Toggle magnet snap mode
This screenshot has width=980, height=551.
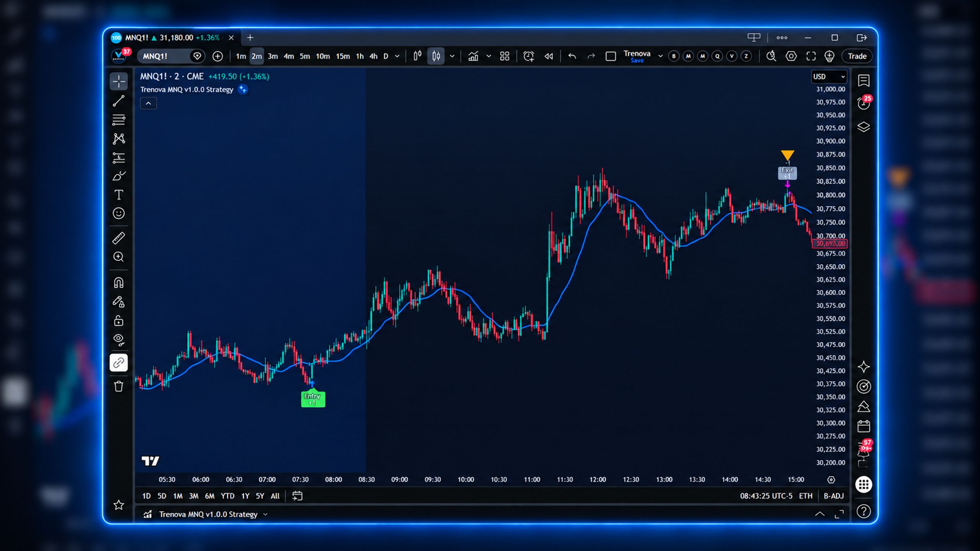click(119, 283)
